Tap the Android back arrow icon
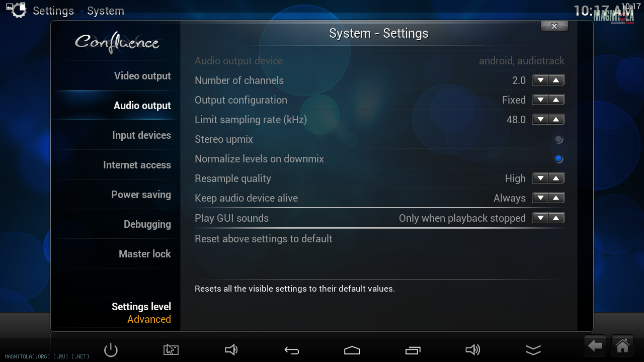Screen dimensions: 644x362 pos(292,350)
